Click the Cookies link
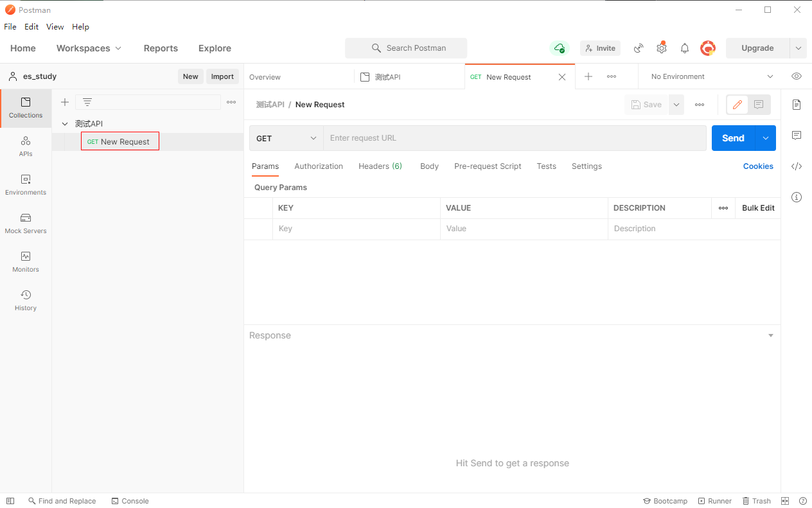The image size is (812, 508). tap(758, 166)
